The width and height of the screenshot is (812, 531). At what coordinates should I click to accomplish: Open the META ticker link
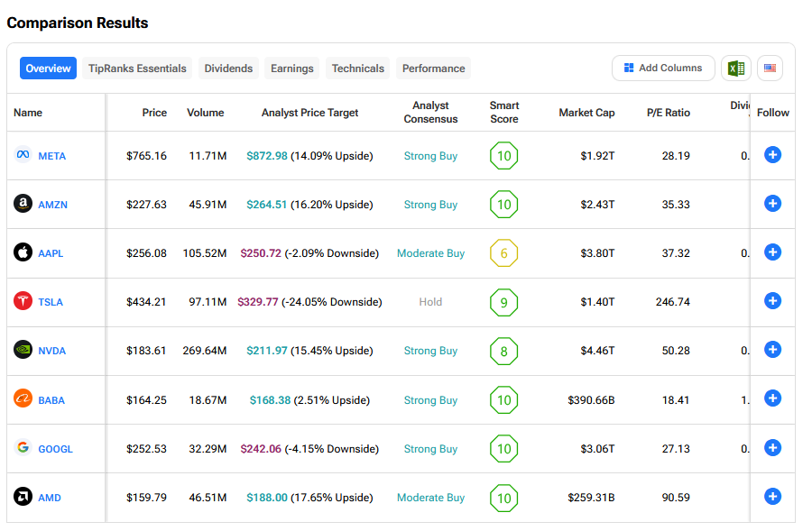[x=51, y=156]
